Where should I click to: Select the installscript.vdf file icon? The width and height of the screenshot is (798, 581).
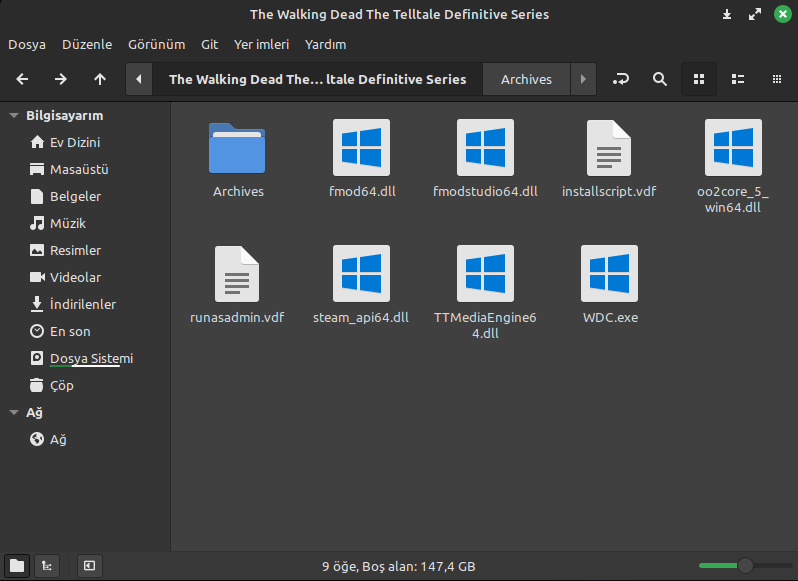[x=609, y=148]
